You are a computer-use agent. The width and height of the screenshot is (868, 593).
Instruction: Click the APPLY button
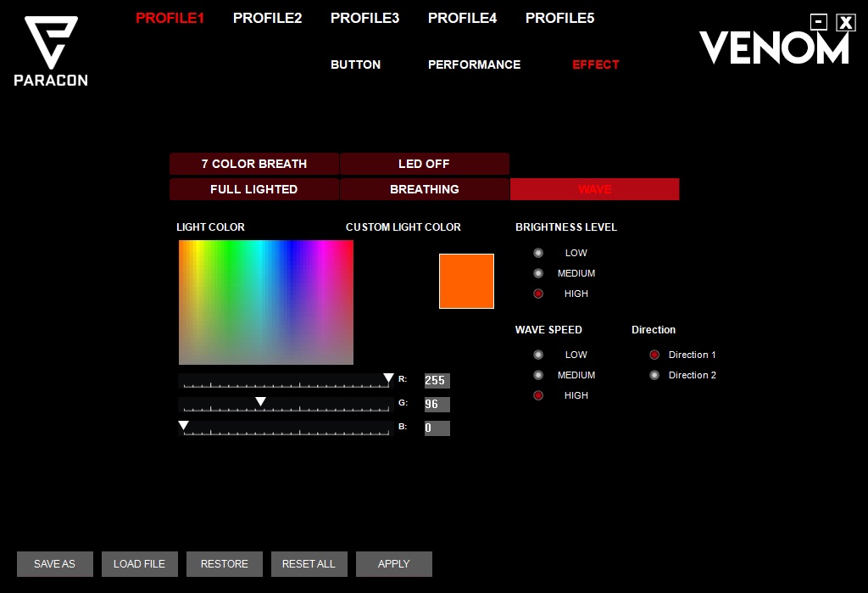pos(393,564)
